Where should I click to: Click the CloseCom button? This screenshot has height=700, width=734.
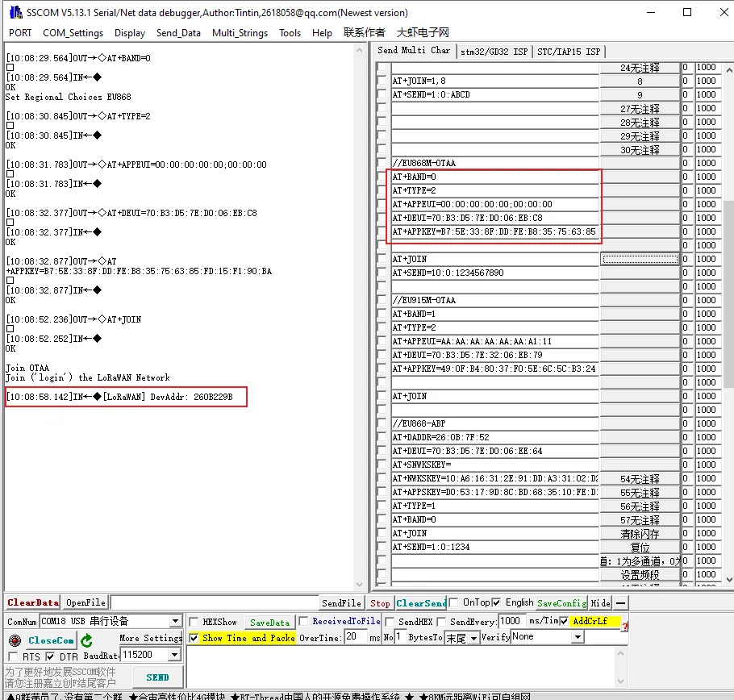pyautogui.click(x=51, y=640)
